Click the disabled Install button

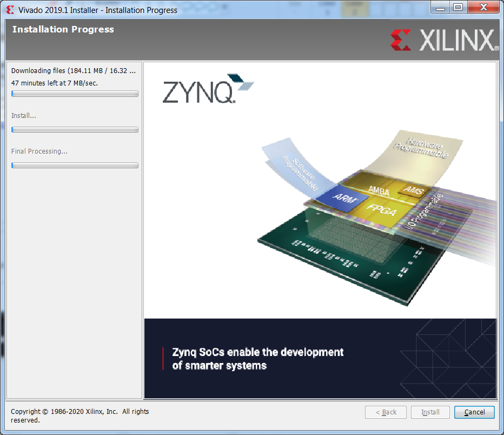430,412
